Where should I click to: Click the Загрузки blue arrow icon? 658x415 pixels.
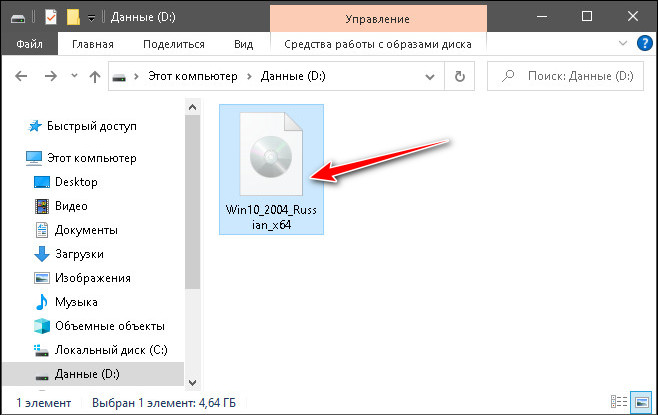coord(42,254)
